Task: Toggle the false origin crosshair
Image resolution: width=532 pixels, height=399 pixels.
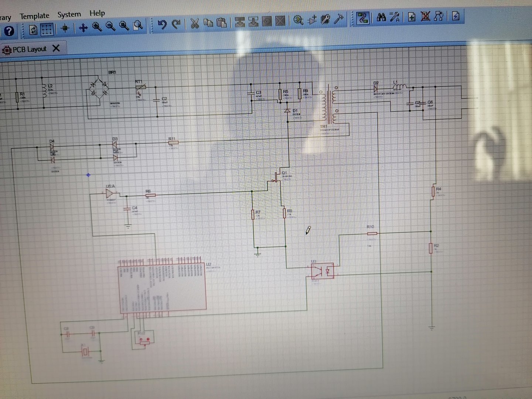Action: click(x=65, y=28)
